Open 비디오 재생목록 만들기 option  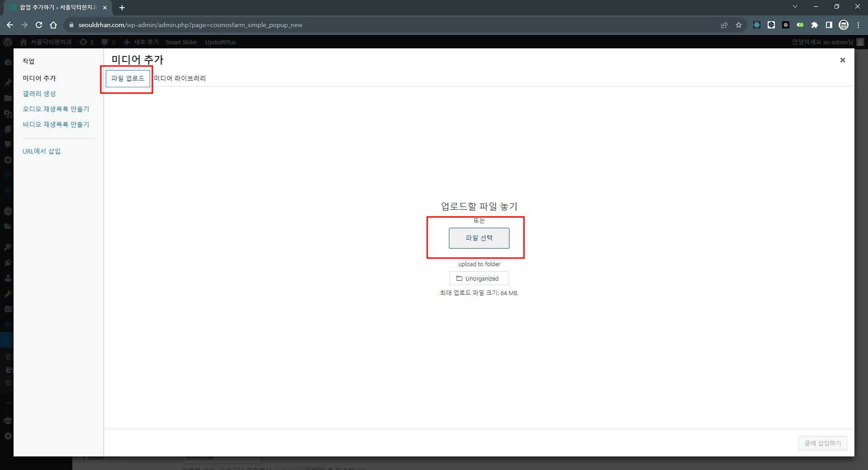(56, 124)
